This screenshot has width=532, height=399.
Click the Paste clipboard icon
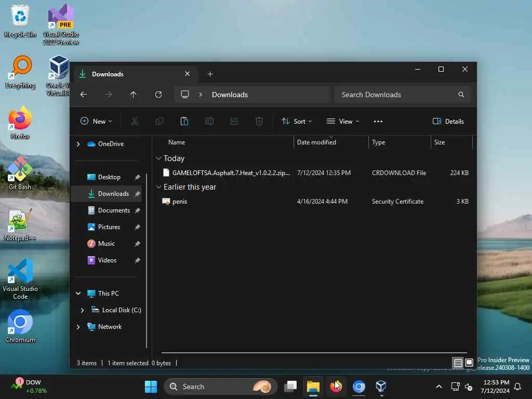click(184, 121)
